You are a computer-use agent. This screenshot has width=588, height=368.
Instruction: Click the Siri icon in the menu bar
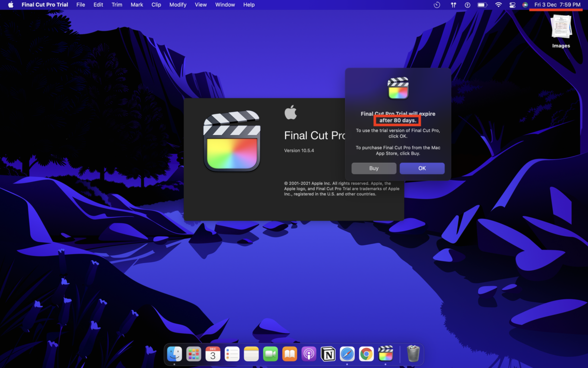tap(527, 5)
